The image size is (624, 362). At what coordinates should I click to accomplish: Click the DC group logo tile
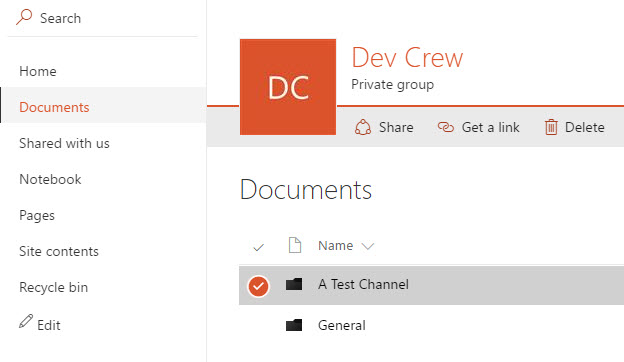pos(288,87)
